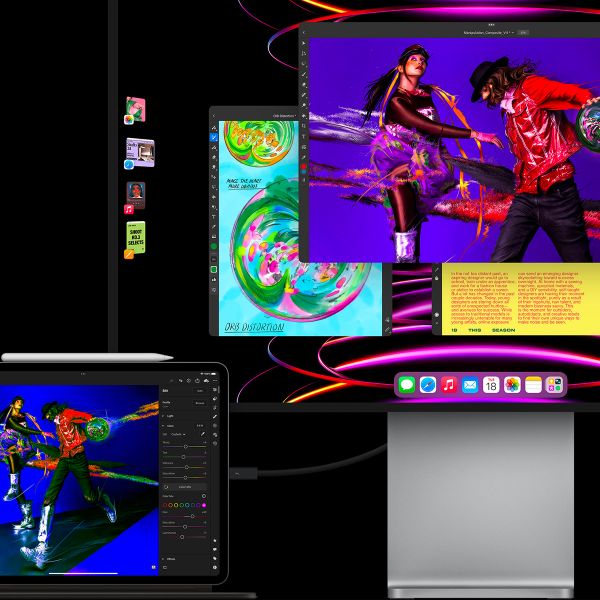
Task: Tap the share icon in Lightroom's top bar
Action: (x=197, y=381)
